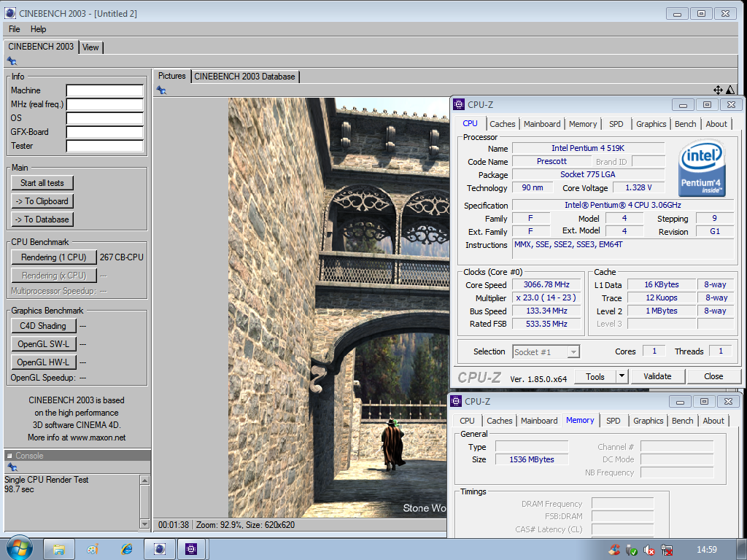Viewport: 747px width, 560px height.
Task: Click the clock showing 14:59
Action: click(x=706, y=550)
